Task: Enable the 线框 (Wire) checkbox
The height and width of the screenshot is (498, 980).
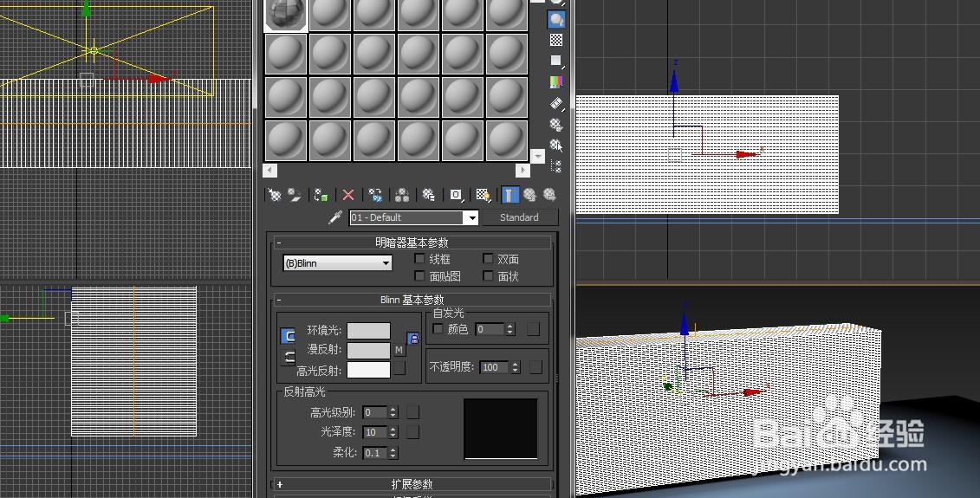Action: pos(419,259)
